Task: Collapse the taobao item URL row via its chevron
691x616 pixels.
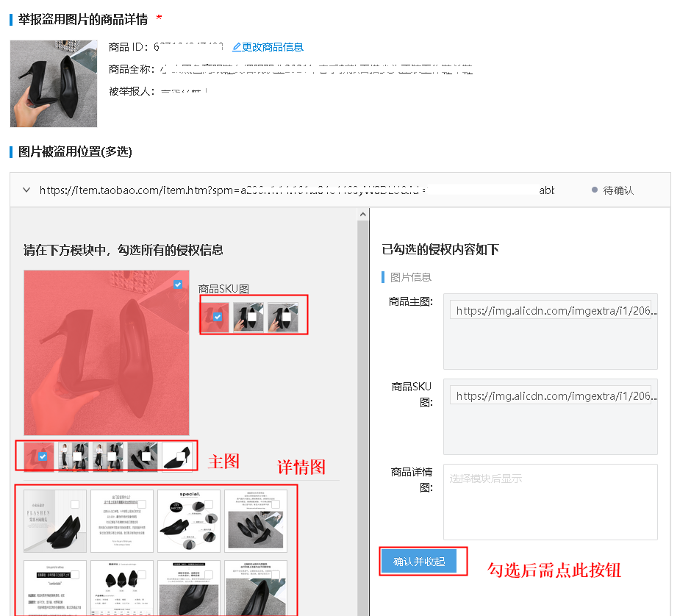Action: tap(26, 190)
